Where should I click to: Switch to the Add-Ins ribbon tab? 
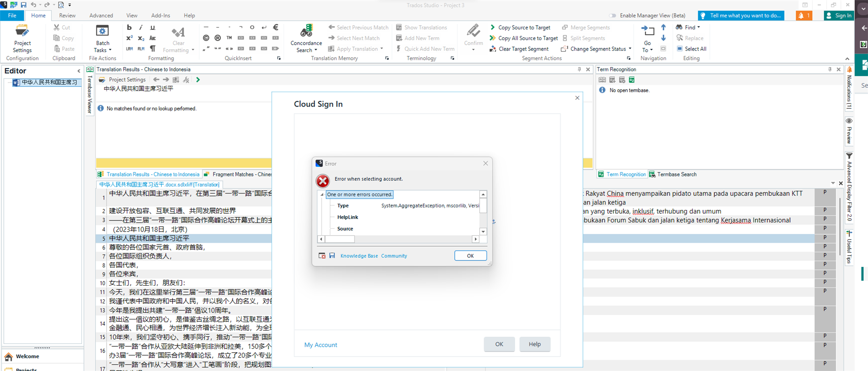tap(161, 15)
